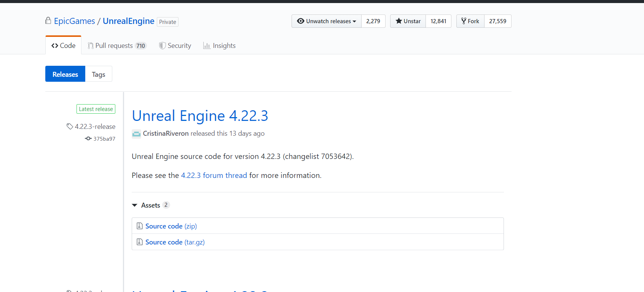
Task: Open the Unreal Engine 4.22.3 release title
Action: [x=200, y=116]
